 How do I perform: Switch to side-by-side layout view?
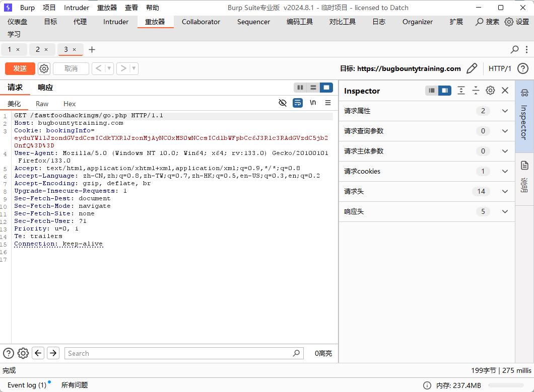pyautogui.click(x=300, y=88)
